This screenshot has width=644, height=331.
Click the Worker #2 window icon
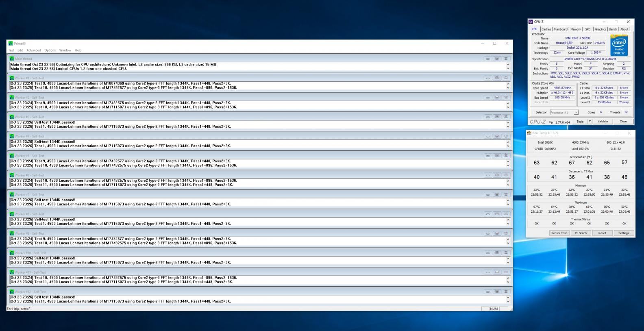click(x=12, y=98)
